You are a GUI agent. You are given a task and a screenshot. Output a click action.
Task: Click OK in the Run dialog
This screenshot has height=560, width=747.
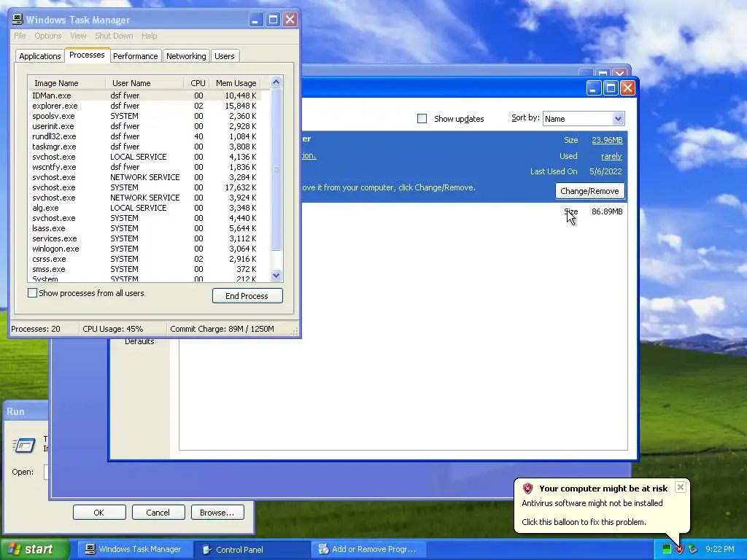point(99,513)
